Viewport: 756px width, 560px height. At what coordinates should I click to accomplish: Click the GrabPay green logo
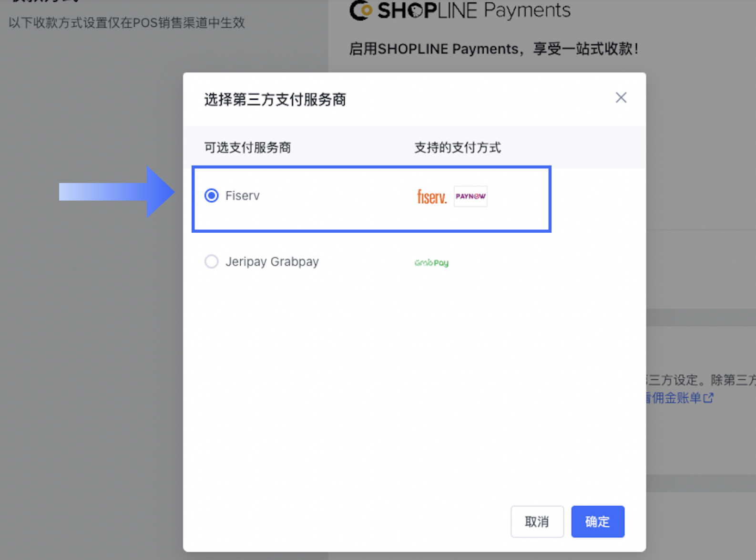tap(431, 263)
